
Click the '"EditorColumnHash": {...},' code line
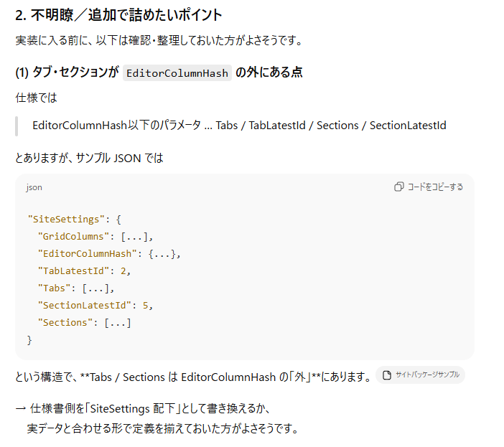(x=109, y=254)
